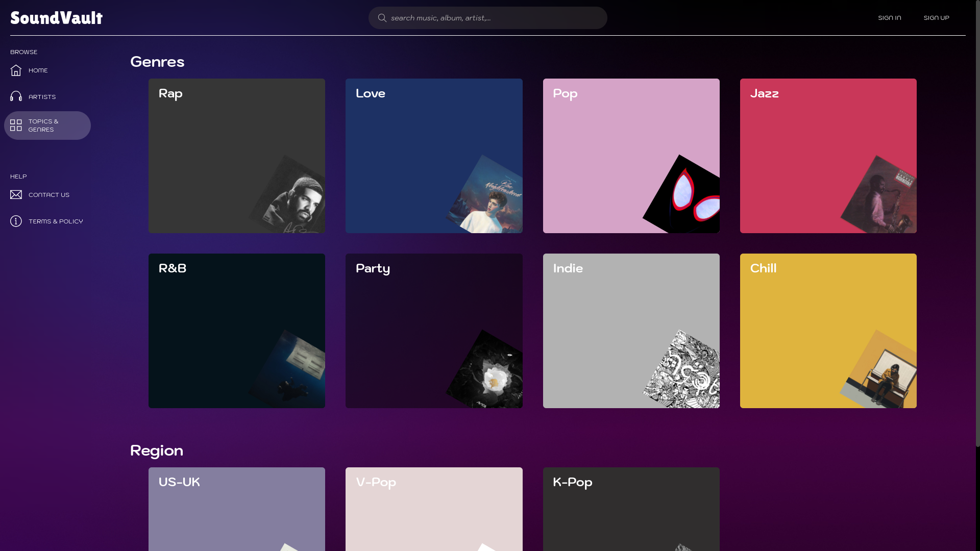Click the Contact Us envelope icon
Screen dimensions: 980x551
(16, 195)
